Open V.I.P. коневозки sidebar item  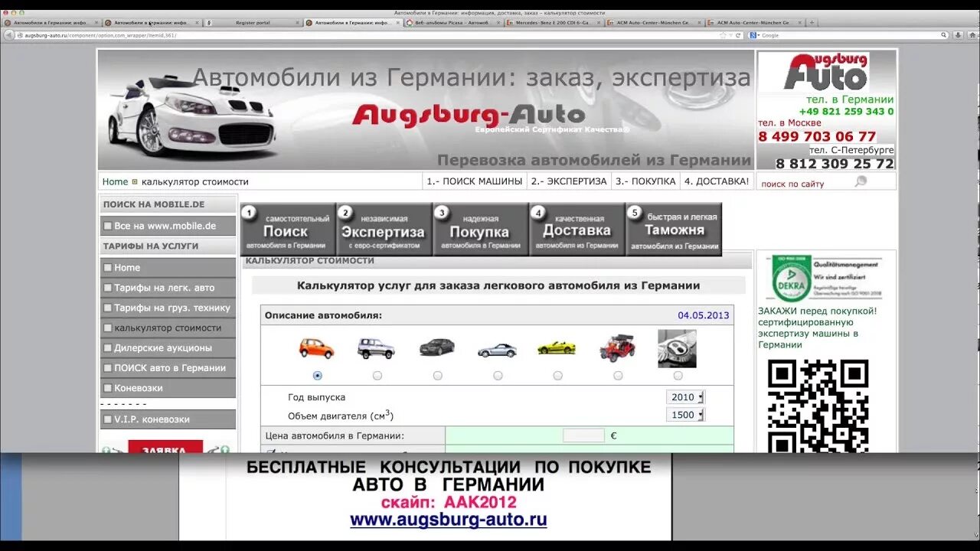point(168,419)
